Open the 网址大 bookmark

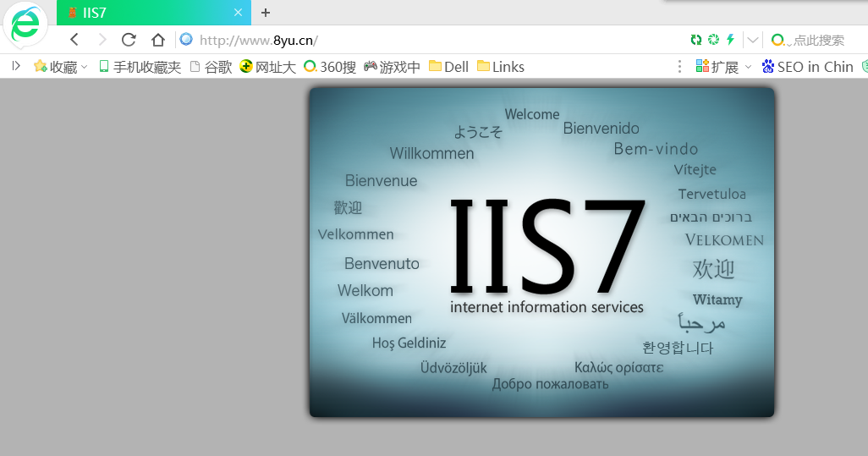point(268,67)
